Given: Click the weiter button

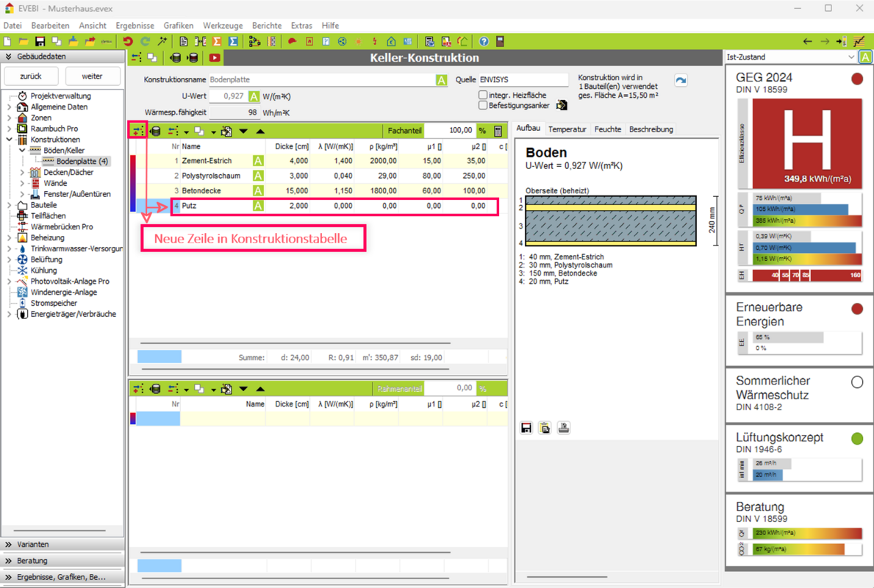Looking at the screenshot, I should [x=92, y=76].
